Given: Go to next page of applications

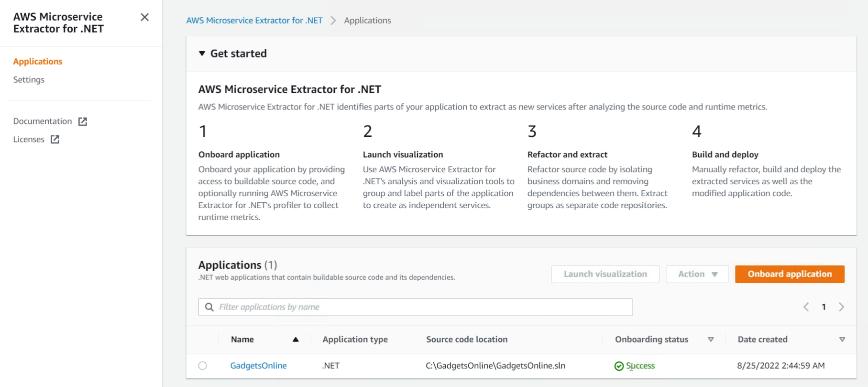Looking at the screenshot, I should 841,307.
